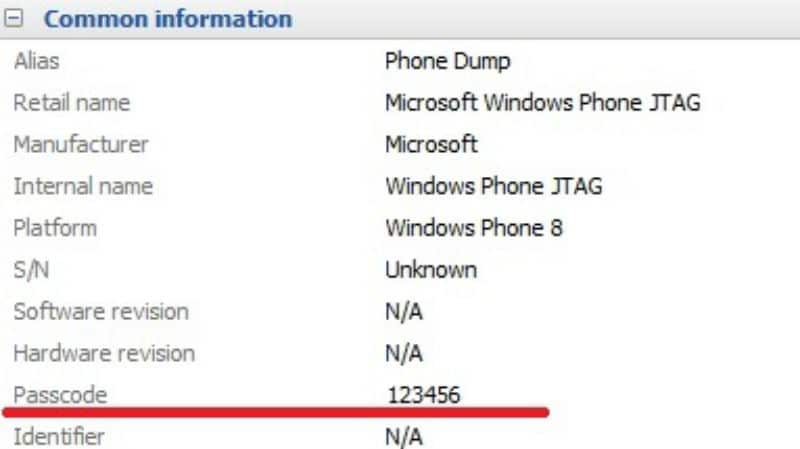Select the Hardware revision label

(103, 353)
